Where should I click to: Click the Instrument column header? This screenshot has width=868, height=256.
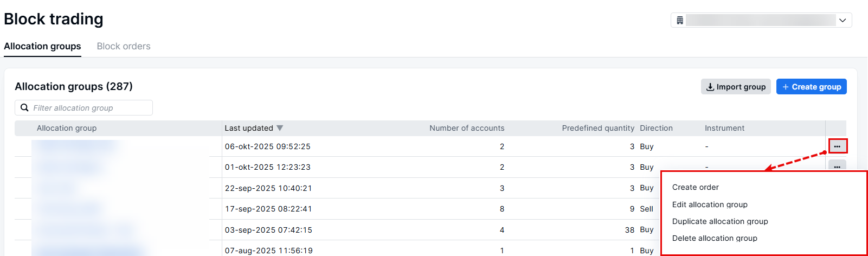[724, 128]
